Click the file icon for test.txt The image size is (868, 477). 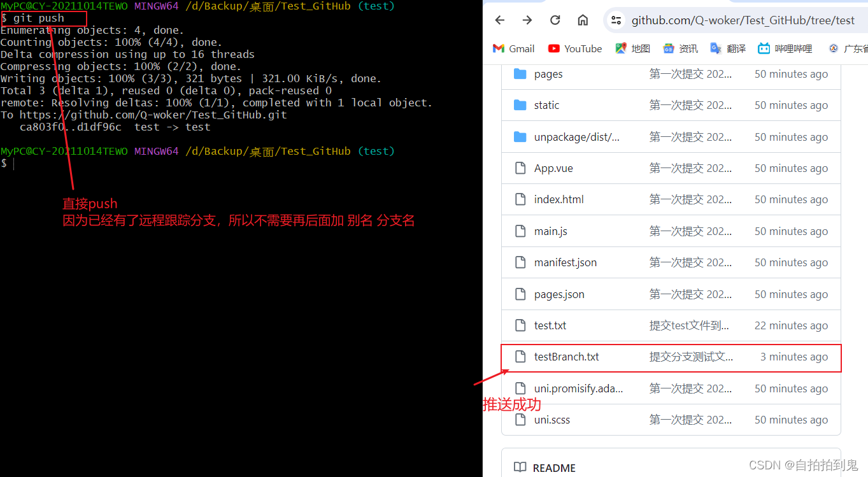click(x=520, y=325)
